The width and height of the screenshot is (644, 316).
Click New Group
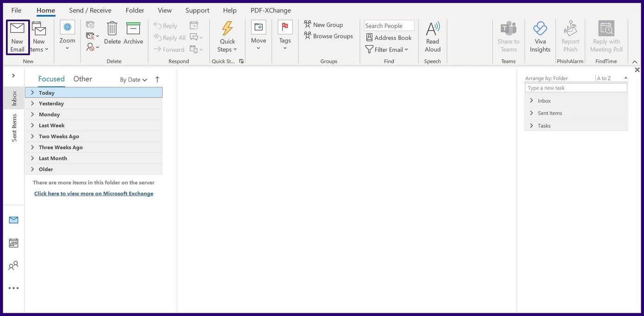[323, 24]
